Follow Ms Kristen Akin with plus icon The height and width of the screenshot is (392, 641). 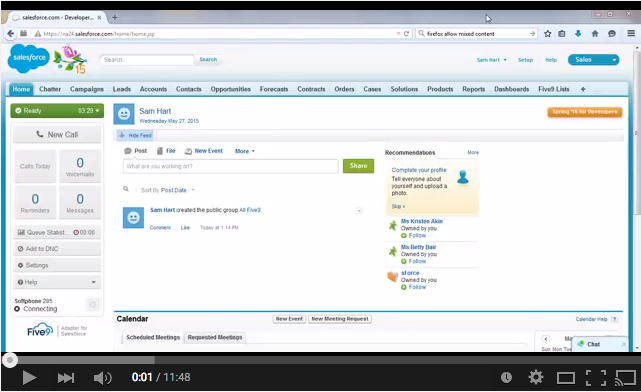tap(403, 236)
